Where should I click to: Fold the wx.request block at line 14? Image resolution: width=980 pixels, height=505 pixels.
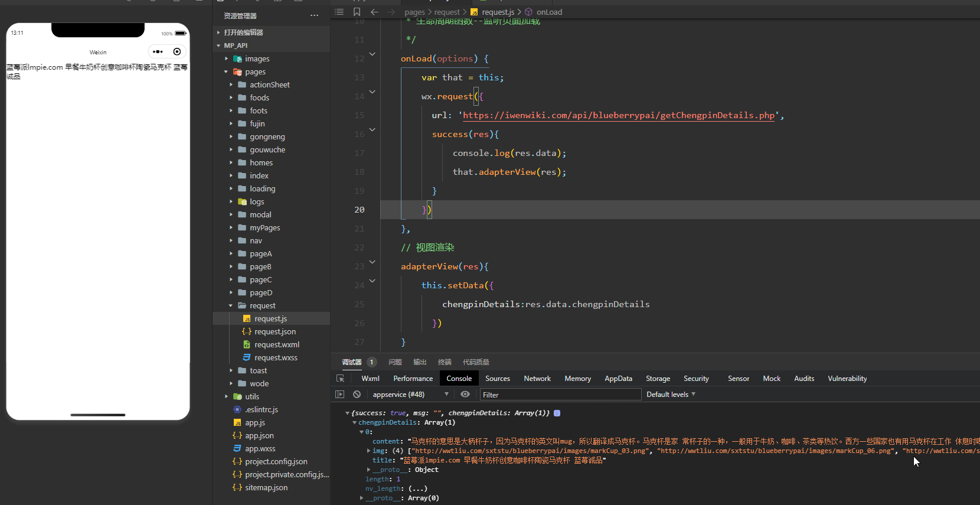373,92
